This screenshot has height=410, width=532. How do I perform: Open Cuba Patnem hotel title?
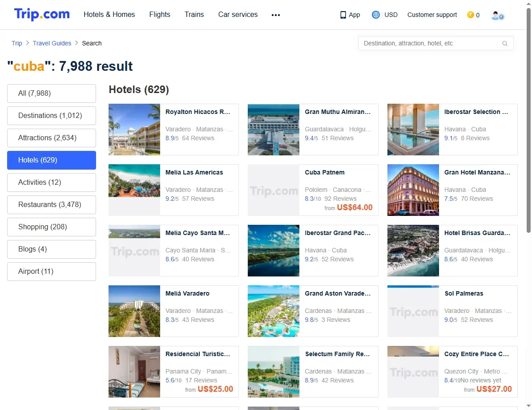[325, 172]
